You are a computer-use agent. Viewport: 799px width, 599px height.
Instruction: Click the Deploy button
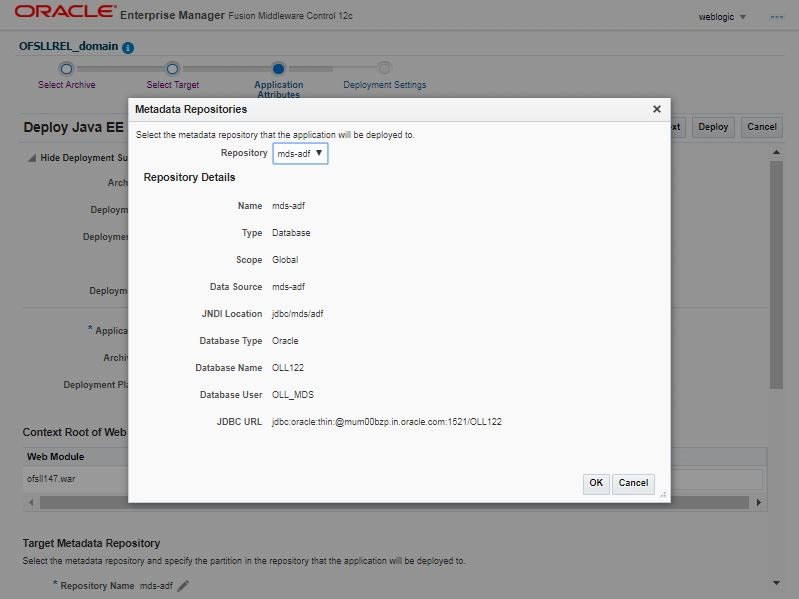(713, 127)
